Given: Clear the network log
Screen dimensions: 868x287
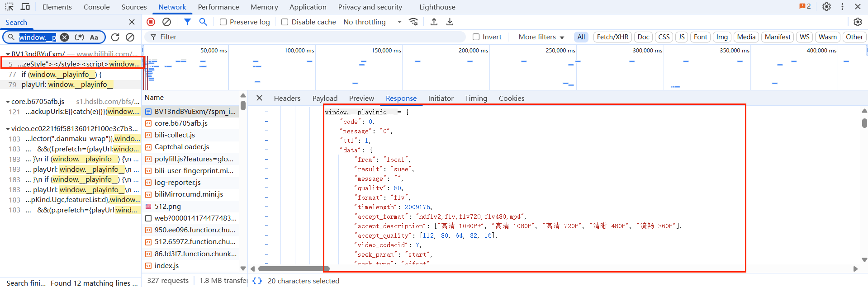Looking at the screenshot, I should click(x=166, y=22).
